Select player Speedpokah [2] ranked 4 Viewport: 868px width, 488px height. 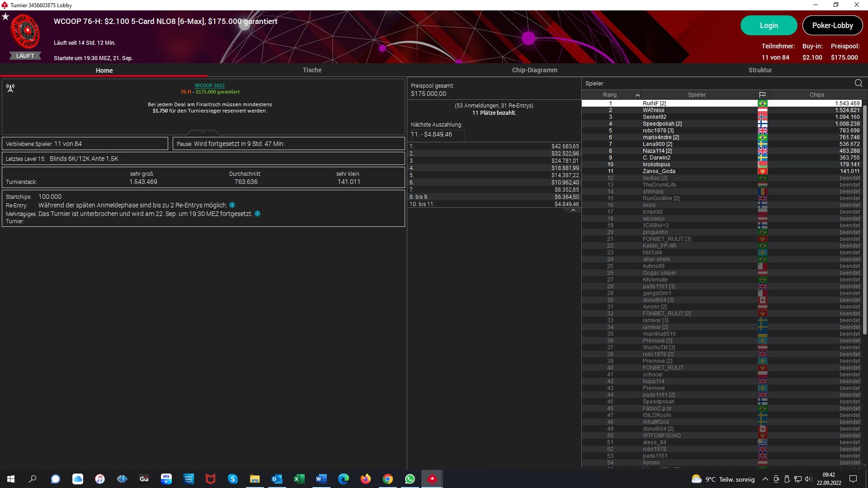721,123
